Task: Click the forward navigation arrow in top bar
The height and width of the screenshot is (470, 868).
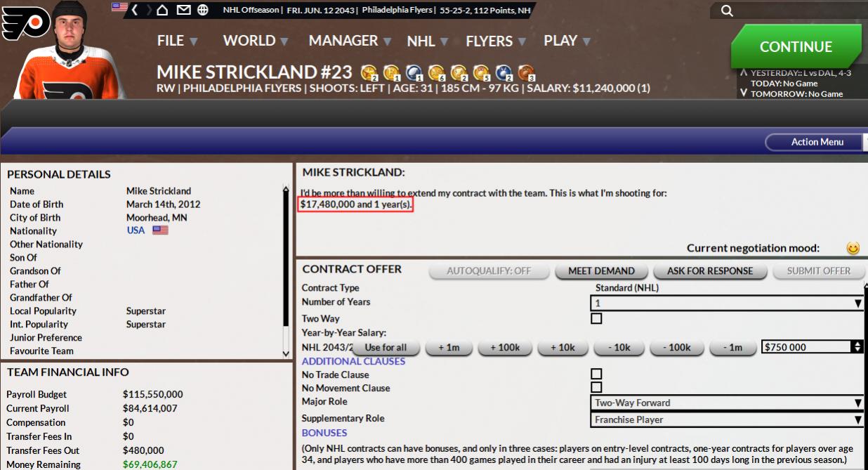Action: (x=149, y=10)
